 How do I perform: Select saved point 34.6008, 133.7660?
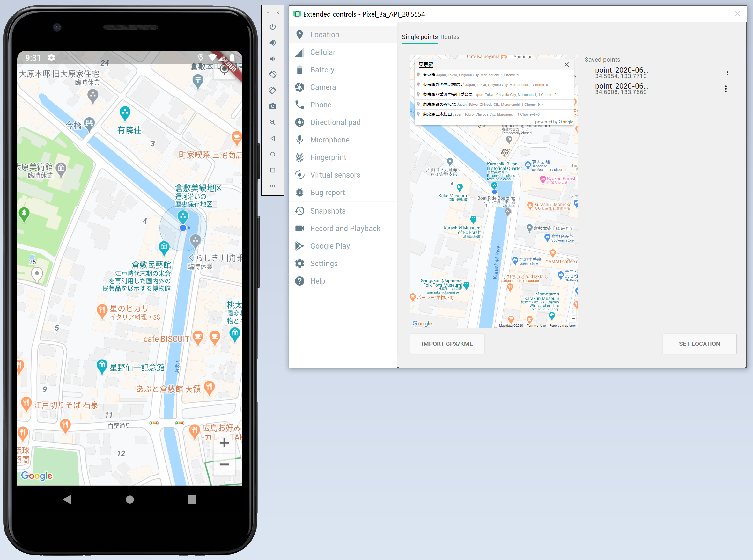click(x=660, y=89)
